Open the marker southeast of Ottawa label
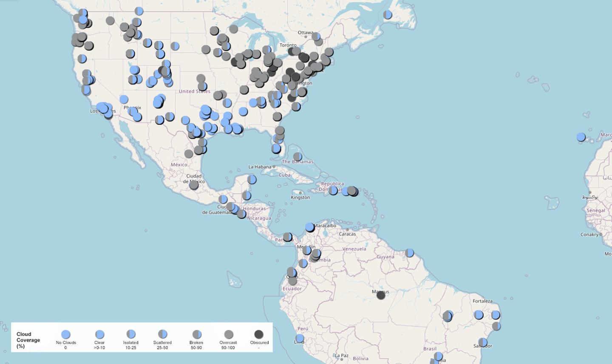Viewport: 612px width, 364px height. pyautogui.click(x=316, y=37)
